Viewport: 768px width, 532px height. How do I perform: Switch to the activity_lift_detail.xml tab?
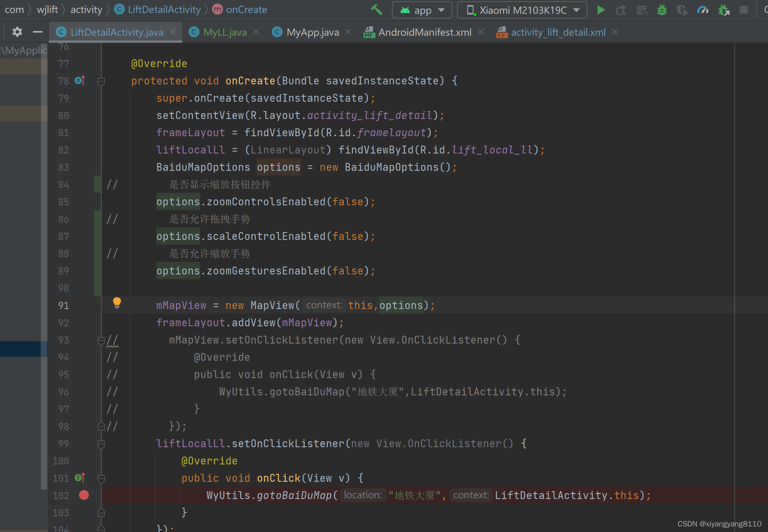[x=558, y=32]
